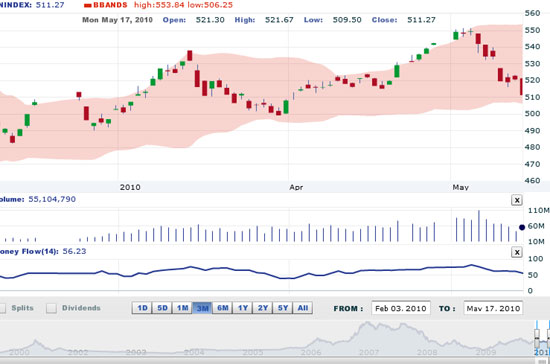Switch chart to 5Y range
The width and height of the screenshot is (550, 364).
pos(283,308)
